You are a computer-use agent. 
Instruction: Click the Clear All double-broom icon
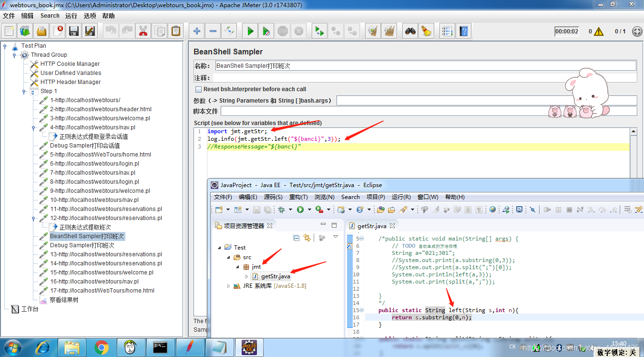(389, 31)
